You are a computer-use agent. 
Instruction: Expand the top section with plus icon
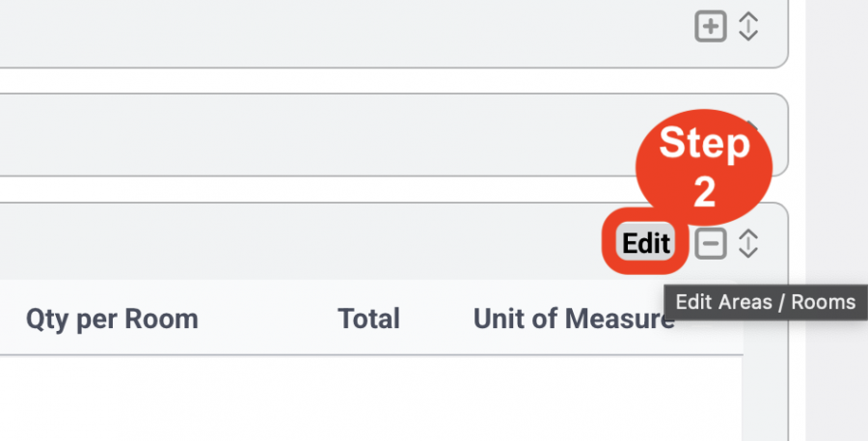tap(710, 26)
